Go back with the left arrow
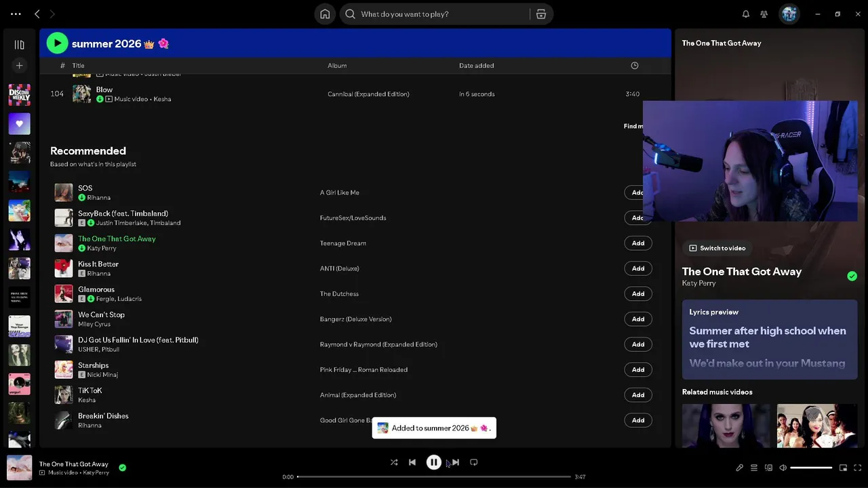This screenshot has height=488, width=868. pyautogui.click(x=37, y=14)
